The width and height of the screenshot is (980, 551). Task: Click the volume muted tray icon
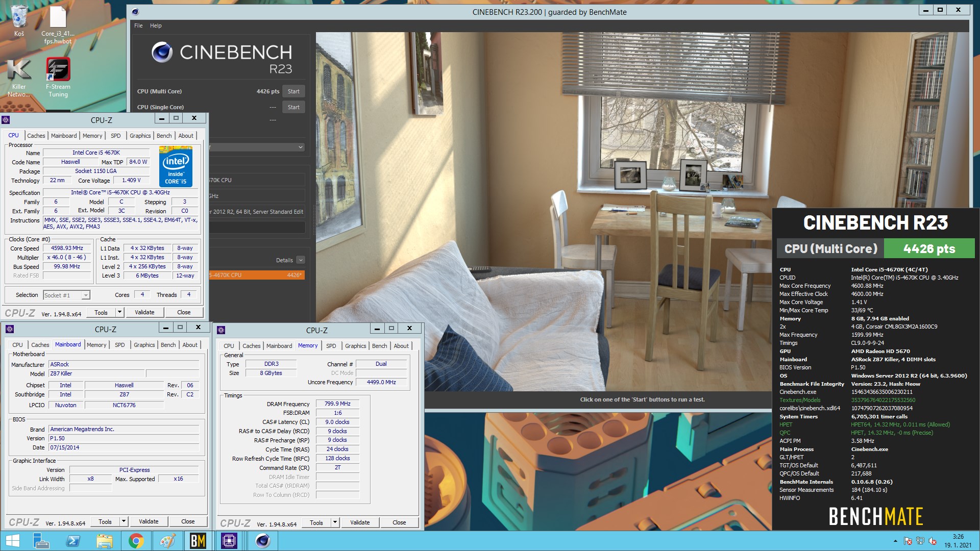tap(933, 541)
